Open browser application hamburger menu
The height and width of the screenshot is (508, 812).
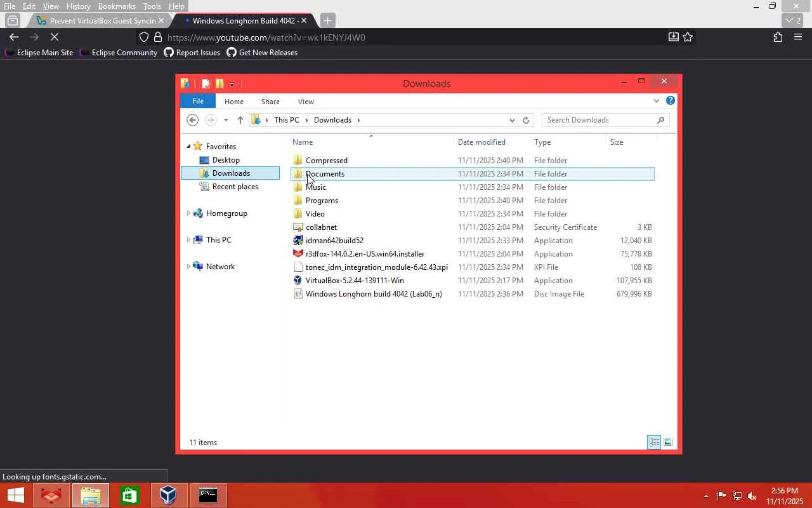(798, 37)
